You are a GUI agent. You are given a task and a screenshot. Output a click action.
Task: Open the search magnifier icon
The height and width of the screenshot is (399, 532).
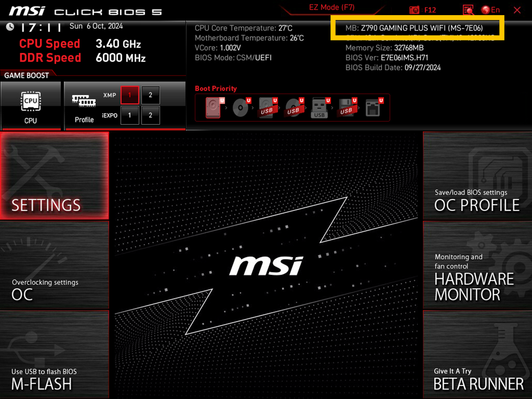[468, 10]
